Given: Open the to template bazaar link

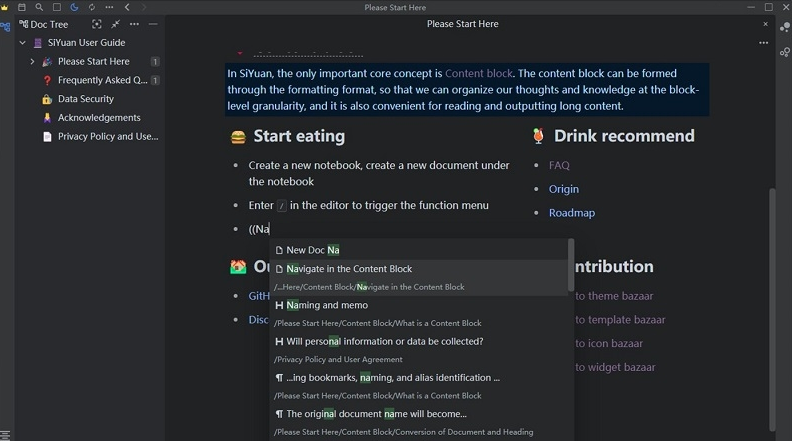Looking at the screenshot, I should 620,320.
